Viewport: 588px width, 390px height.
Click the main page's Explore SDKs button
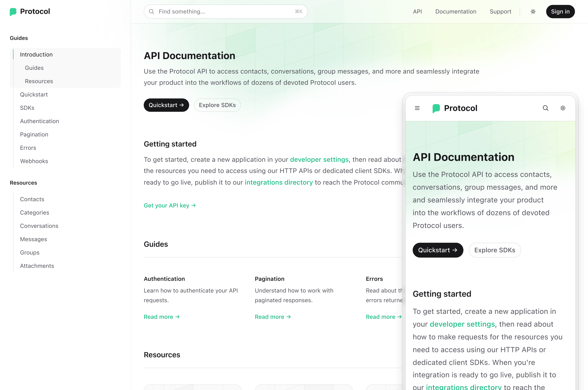[x=217, y=105]
